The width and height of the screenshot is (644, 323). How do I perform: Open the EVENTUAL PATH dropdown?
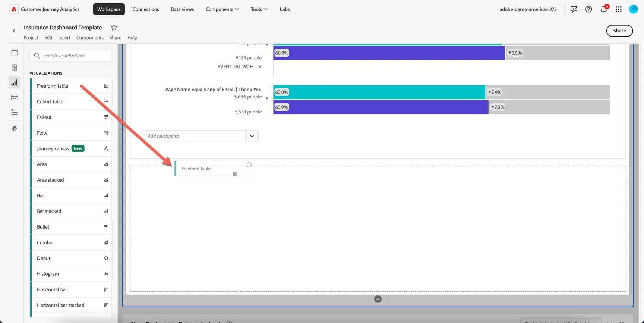[x=240, y=66]
